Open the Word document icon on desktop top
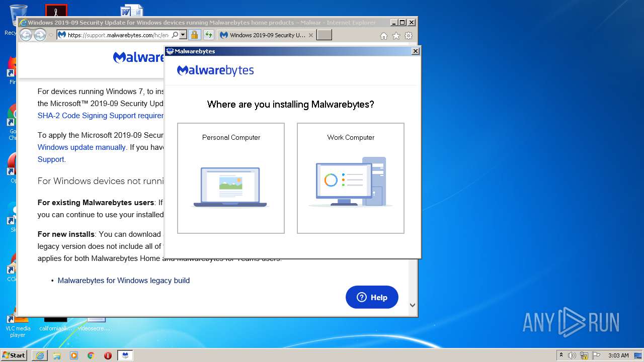Viewport: 644px width, 362px height. tap(132, 11)
